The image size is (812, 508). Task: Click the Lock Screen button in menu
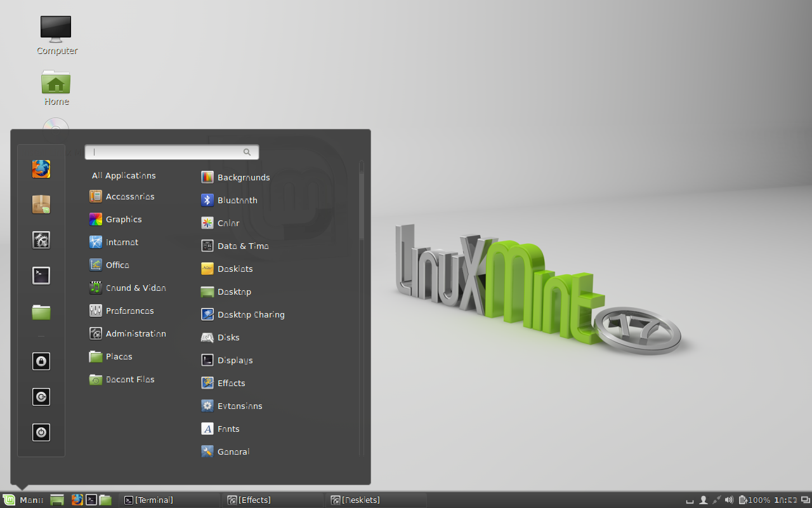point(41,361)
